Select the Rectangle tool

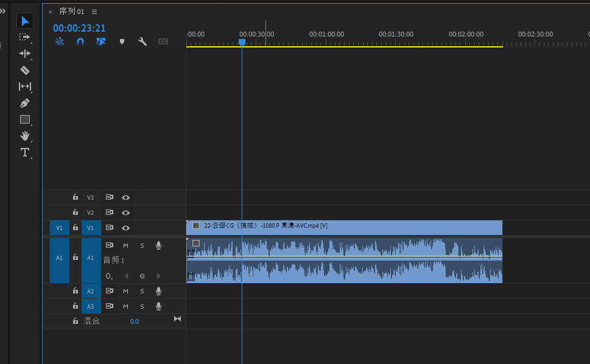[x=25, y=119]
